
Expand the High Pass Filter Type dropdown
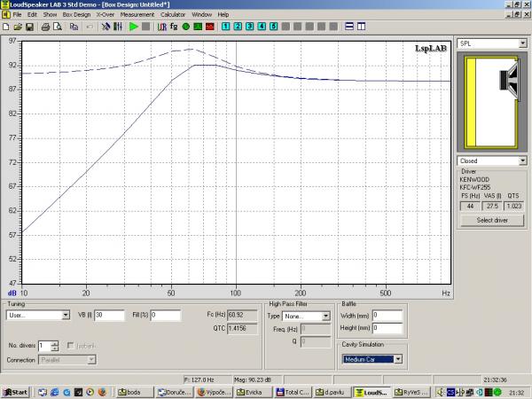click(328, 315)
